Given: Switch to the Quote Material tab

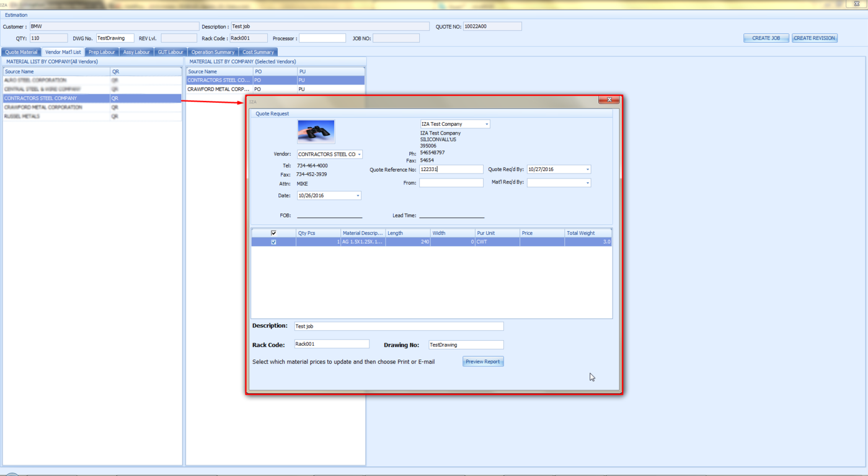Looking at the screenshot, I should click(x=21, y=52).
